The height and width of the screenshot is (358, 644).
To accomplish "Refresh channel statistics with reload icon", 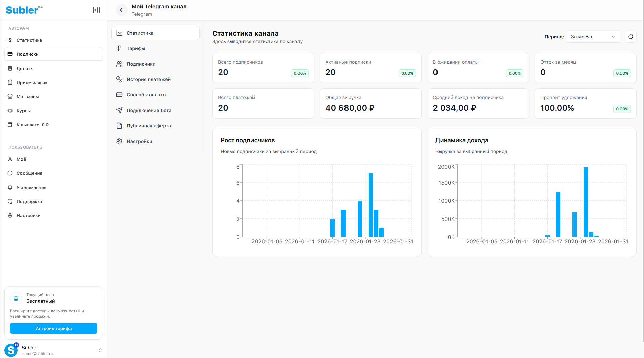I will (x=630, y=37).
